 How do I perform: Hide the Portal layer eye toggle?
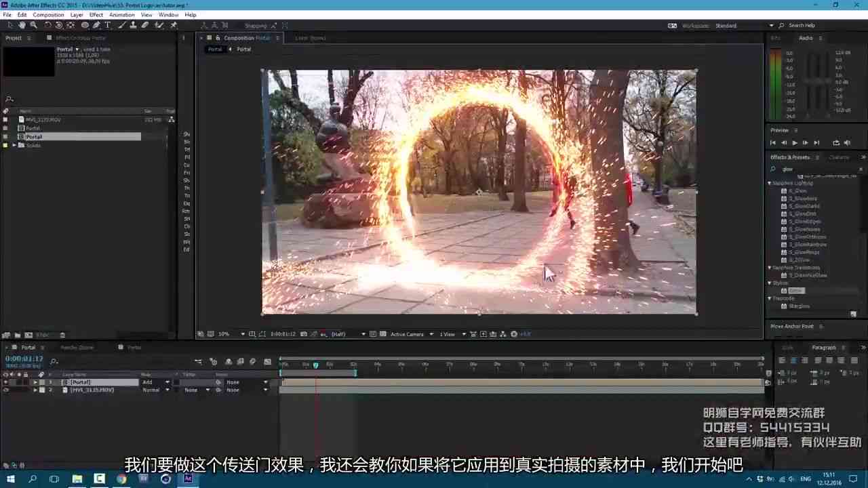pyautogui.click(x=6, y=382)
